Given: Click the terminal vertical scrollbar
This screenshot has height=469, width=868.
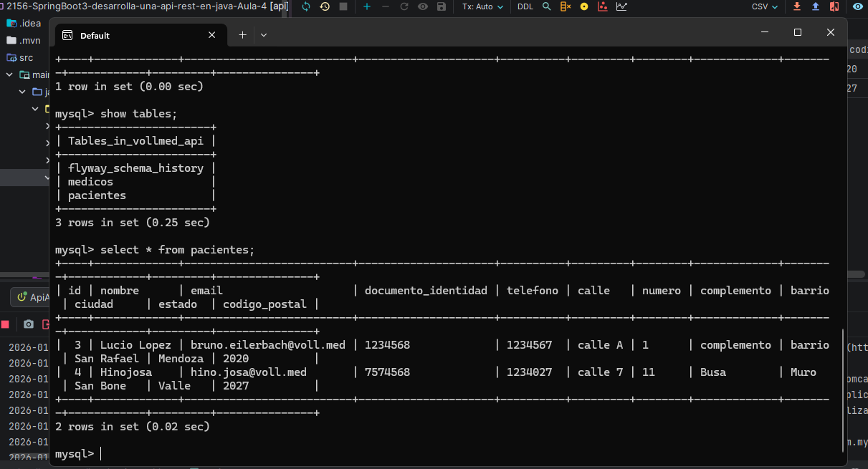Looking at the screenshot, I should tap(842, 390).
